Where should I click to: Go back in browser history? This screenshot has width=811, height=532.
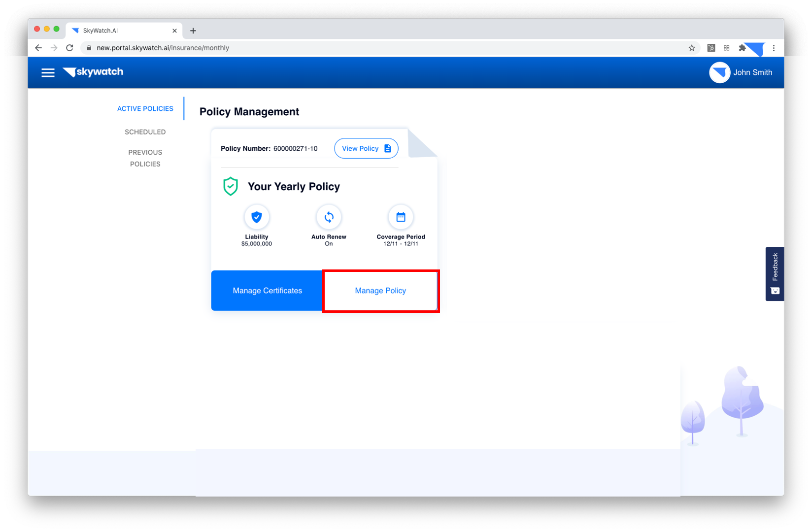(38, 48)
